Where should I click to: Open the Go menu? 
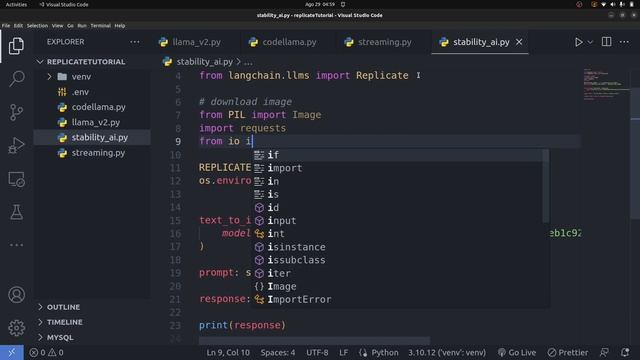(x=70, y=25)
